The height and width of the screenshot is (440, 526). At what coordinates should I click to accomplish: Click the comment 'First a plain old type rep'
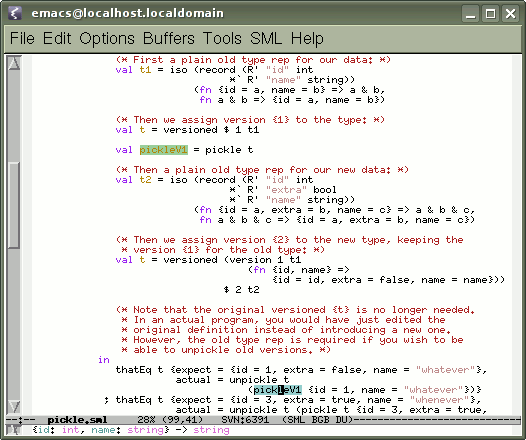[x=253, y=60]
